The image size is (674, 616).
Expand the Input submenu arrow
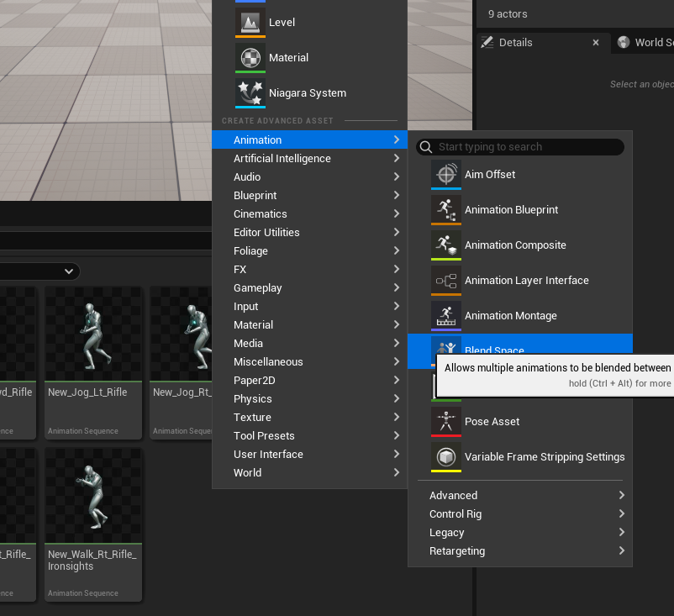[x=397, y=306]
